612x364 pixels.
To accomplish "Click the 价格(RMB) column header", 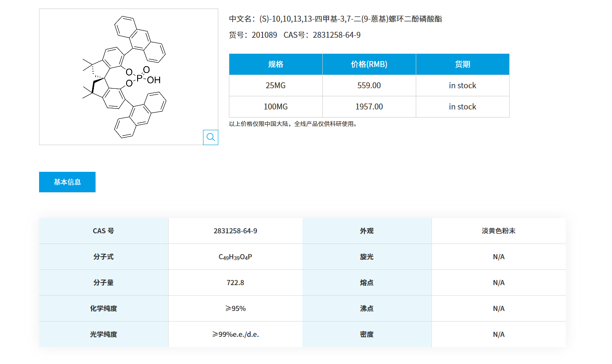I will pyautogui.click(x=369, y=64).
